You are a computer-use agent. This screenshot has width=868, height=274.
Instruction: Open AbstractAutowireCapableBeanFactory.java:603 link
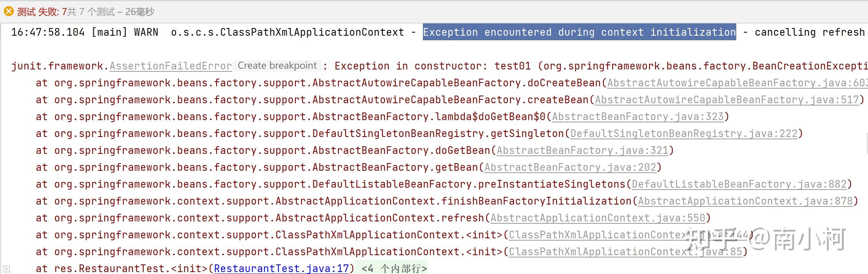click(x=737, y=83)
